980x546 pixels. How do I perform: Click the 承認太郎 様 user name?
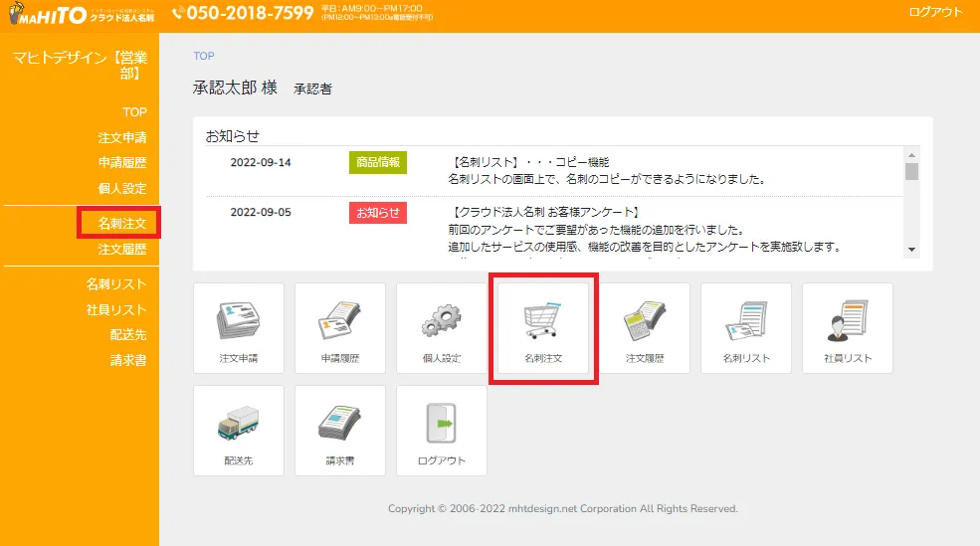[x=235, y=89]
